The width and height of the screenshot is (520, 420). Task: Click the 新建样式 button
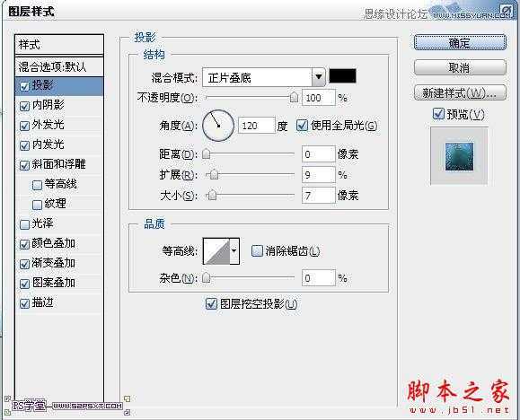coord(460,93)
